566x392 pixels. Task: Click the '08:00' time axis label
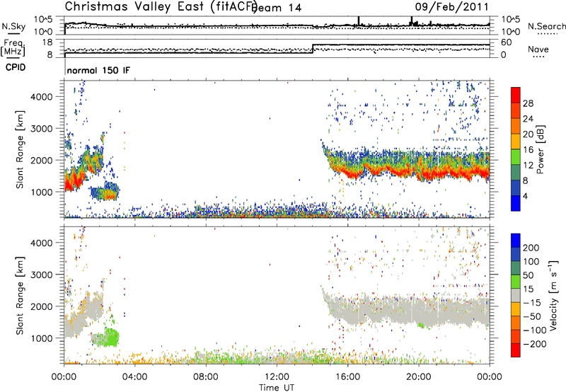click(x=206, y=377)
